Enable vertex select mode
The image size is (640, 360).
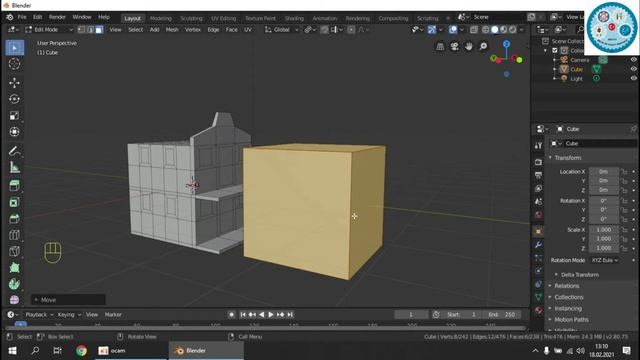coord(81,29)
